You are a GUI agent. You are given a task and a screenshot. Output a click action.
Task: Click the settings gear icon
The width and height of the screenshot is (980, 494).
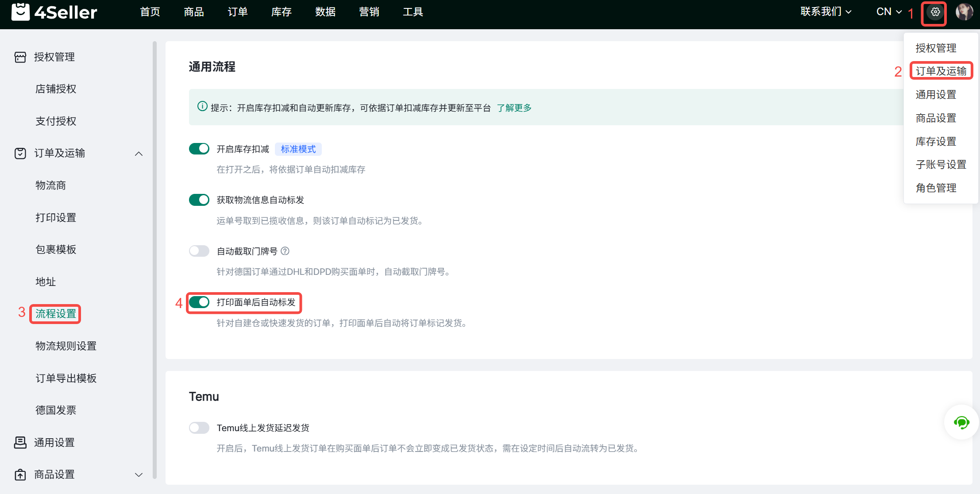tap(935, 12)
